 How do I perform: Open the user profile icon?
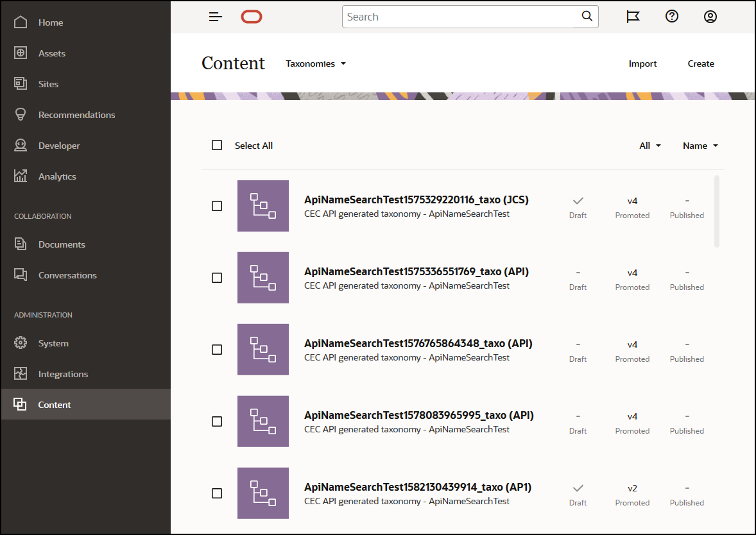[x=710, y=17]
